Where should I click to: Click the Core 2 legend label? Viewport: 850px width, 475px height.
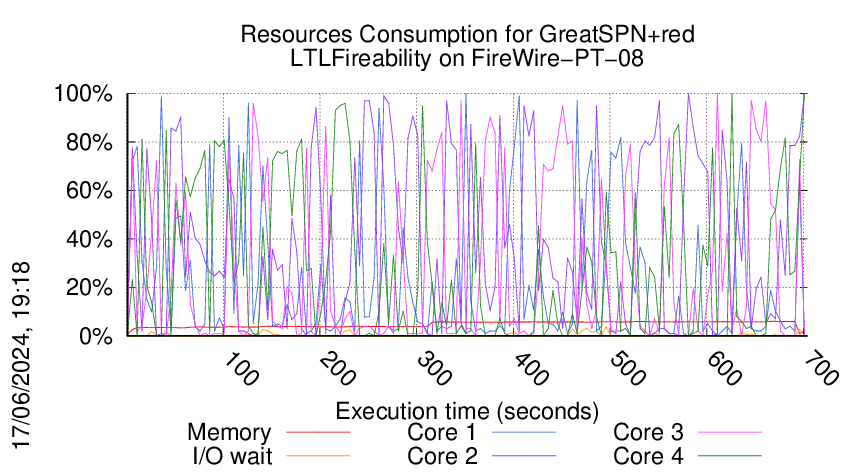click(x=442, y=456)
